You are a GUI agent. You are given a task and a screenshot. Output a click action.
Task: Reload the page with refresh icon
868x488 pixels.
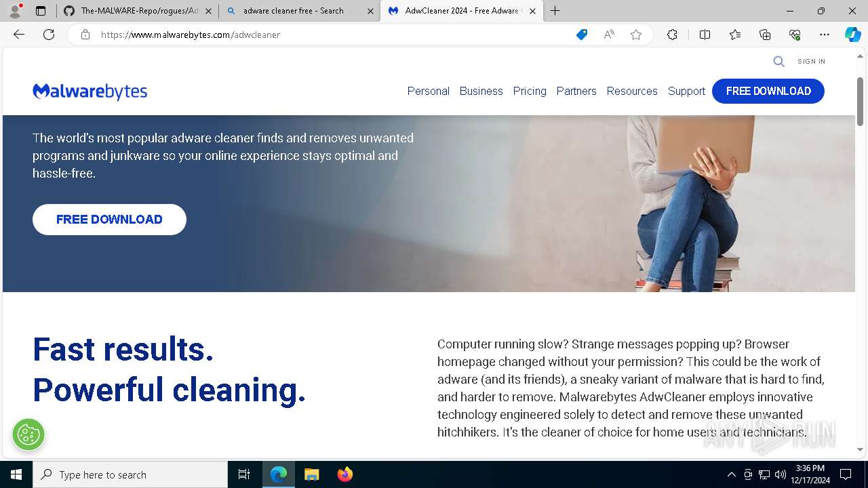tap(49, 35)
